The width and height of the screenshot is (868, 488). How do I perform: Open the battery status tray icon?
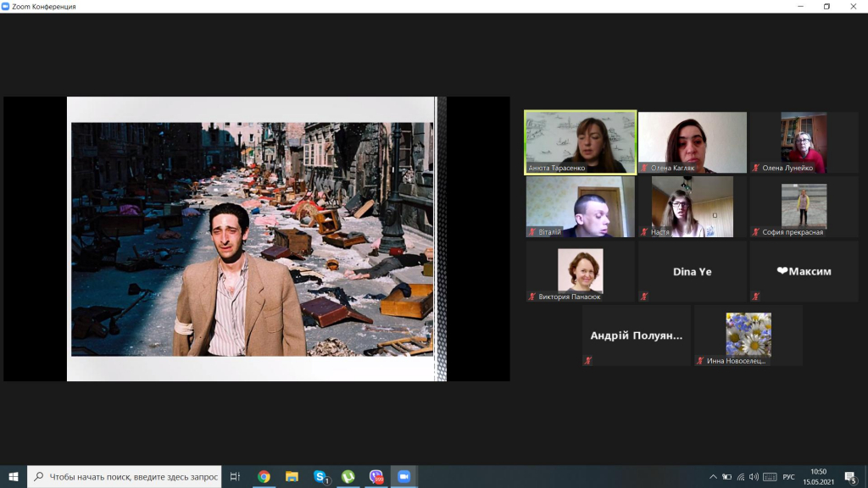coord(726,477)
